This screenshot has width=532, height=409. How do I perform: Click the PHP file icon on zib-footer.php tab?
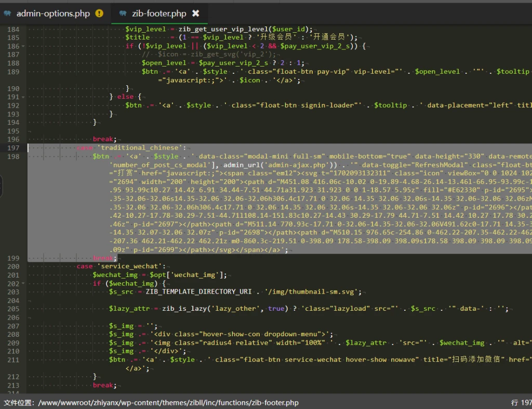(123, 13)
